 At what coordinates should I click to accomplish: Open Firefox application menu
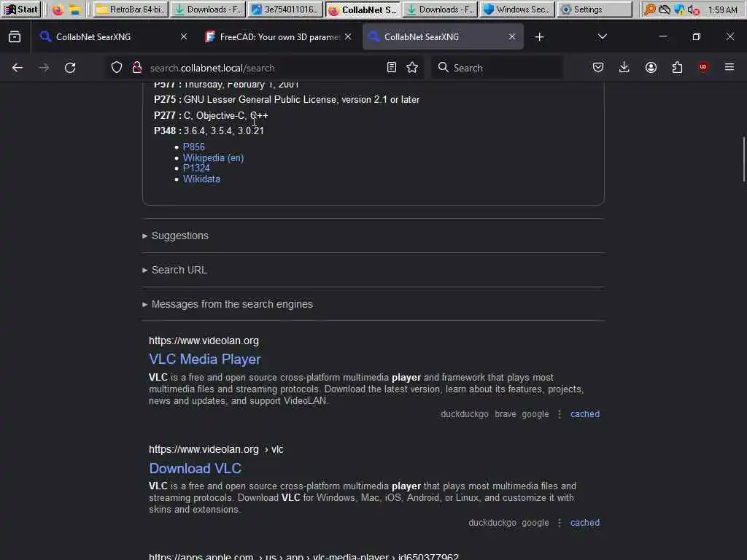[x=729, y=68]
